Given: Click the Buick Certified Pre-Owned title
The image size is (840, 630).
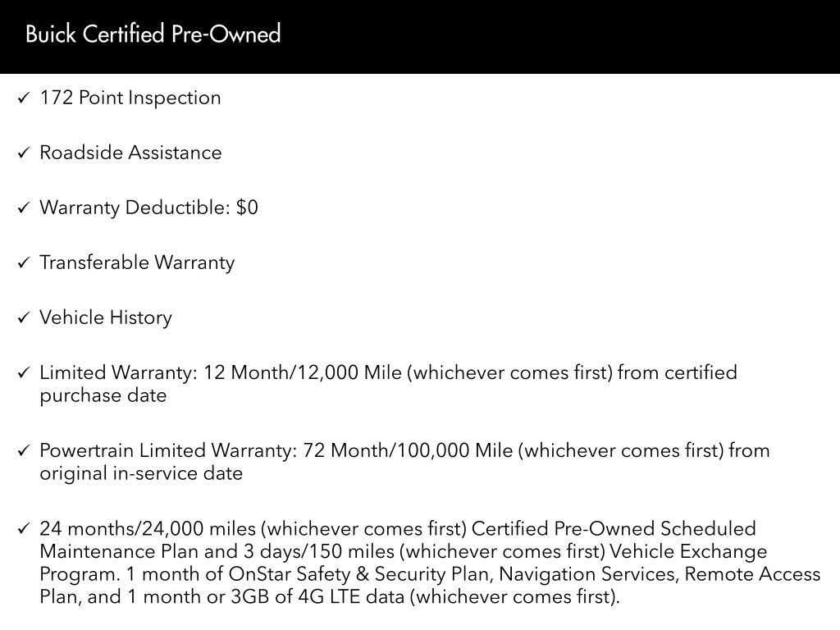Looking at the screenshot, I should click(x=153, y=34).
